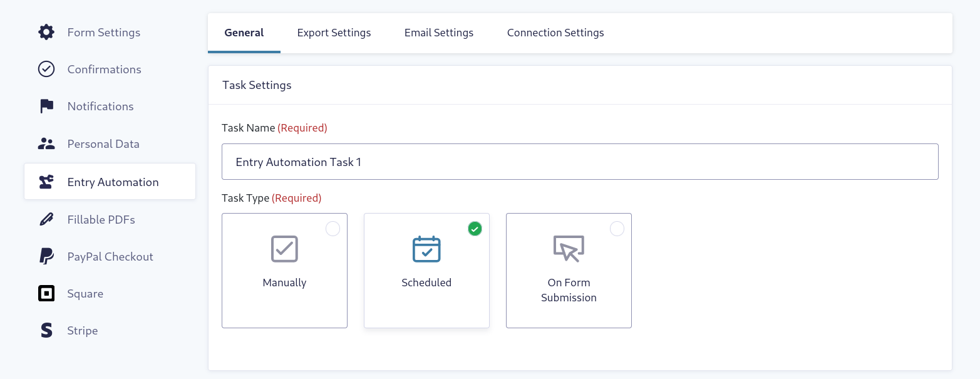Screen dimensions: 980x379
Task: Go to Connection Settings
Action: 555,33
